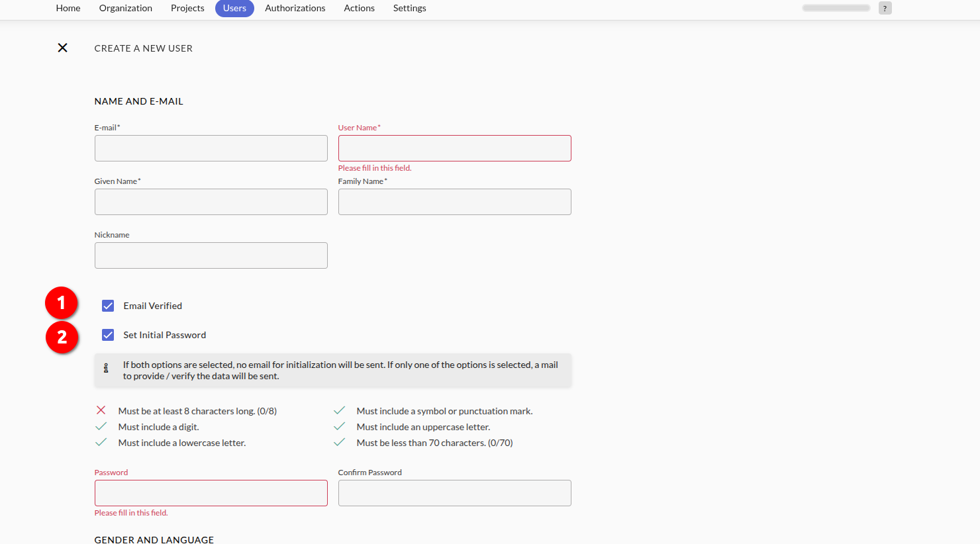
Task: Toggle the Set Initial Password checkbox
Action: pos(108,335)
